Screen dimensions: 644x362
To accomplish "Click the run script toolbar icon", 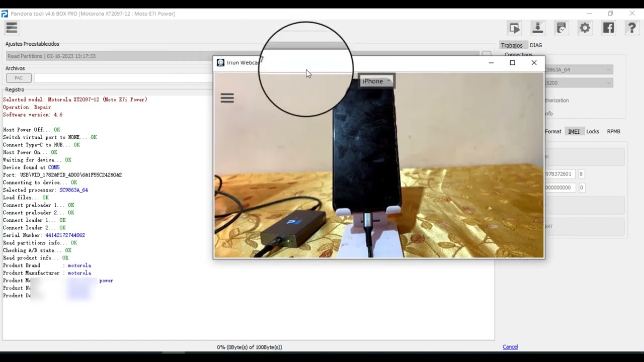I will [514, 28].
